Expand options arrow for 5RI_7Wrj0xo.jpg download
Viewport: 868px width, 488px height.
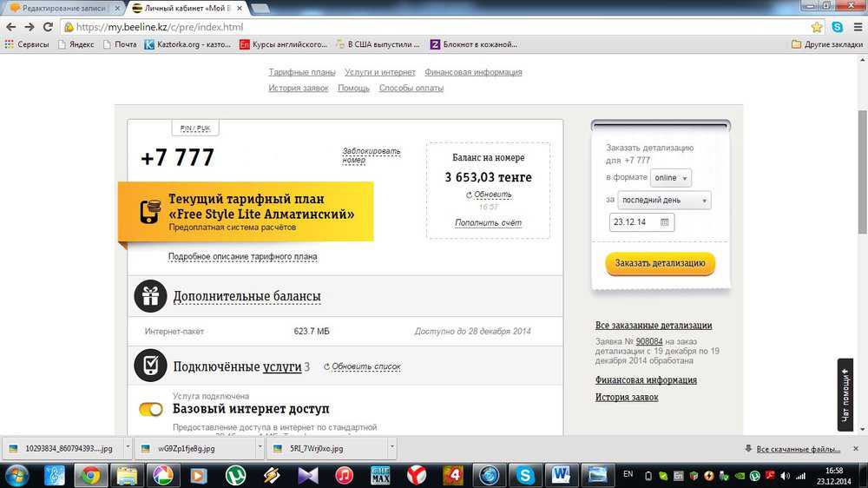[391, 449]
